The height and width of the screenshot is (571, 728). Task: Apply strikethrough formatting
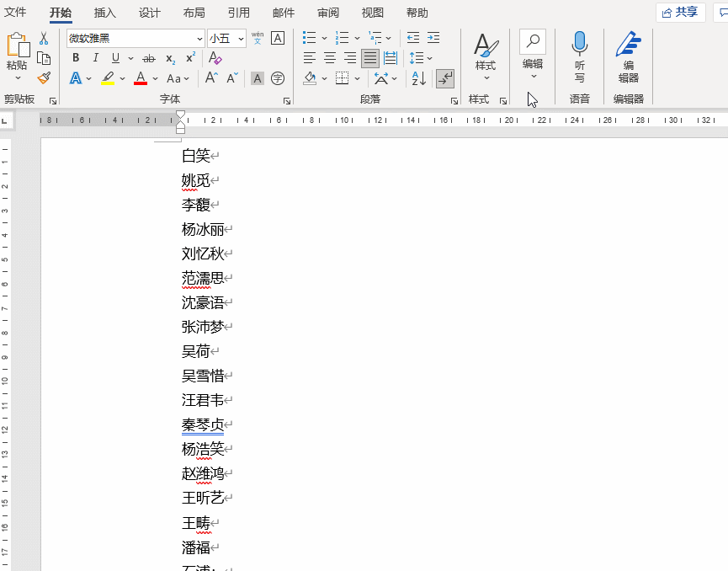pyautogui.click(x=149, y=58)
